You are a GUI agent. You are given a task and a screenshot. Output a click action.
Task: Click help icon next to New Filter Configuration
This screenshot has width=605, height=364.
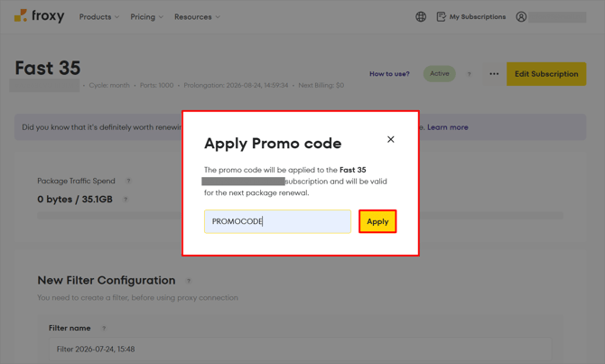coord(189,281)
